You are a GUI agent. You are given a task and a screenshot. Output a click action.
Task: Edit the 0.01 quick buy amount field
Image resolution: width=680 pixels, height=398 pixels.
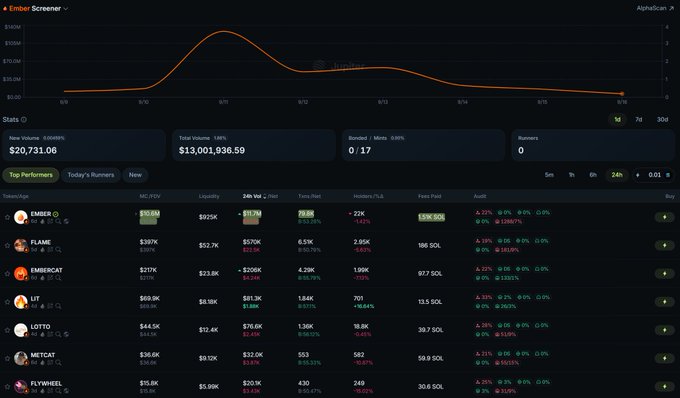(654, 175)
